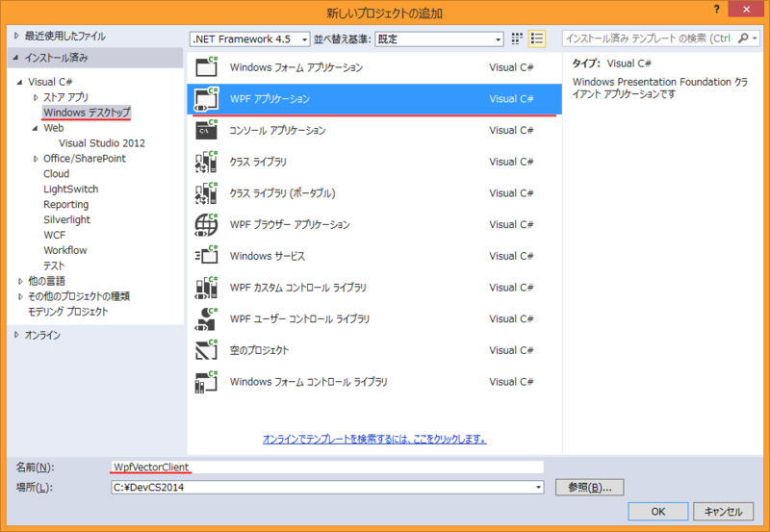Select モデリング プロジェクト item
Screen dimensions: 770x532
point(67,312)
